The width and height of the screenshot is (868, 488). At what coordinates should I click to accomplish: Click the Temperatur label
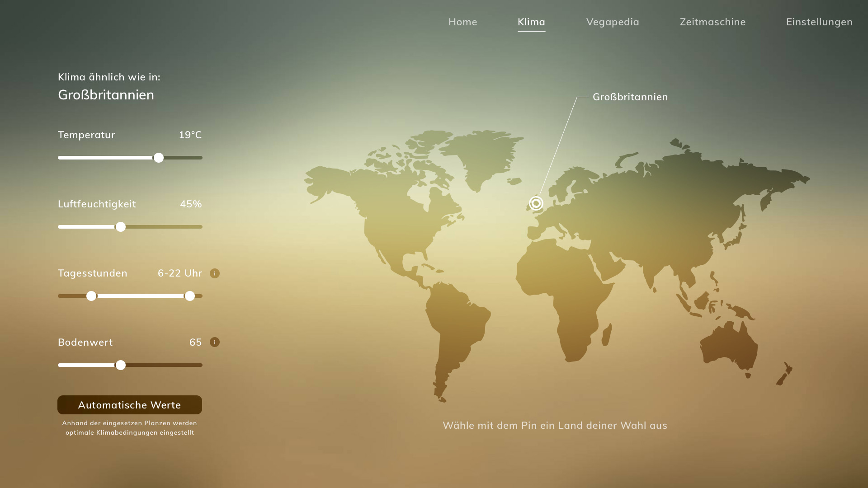coord(86,135)
